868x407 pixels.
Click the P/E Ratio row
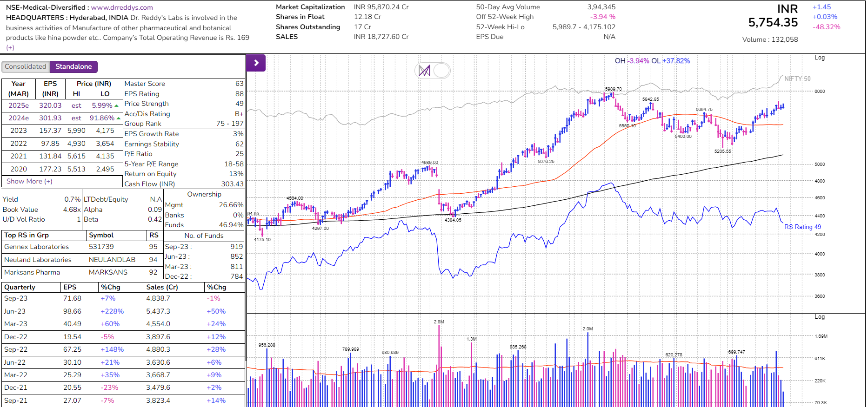(184, 154)
